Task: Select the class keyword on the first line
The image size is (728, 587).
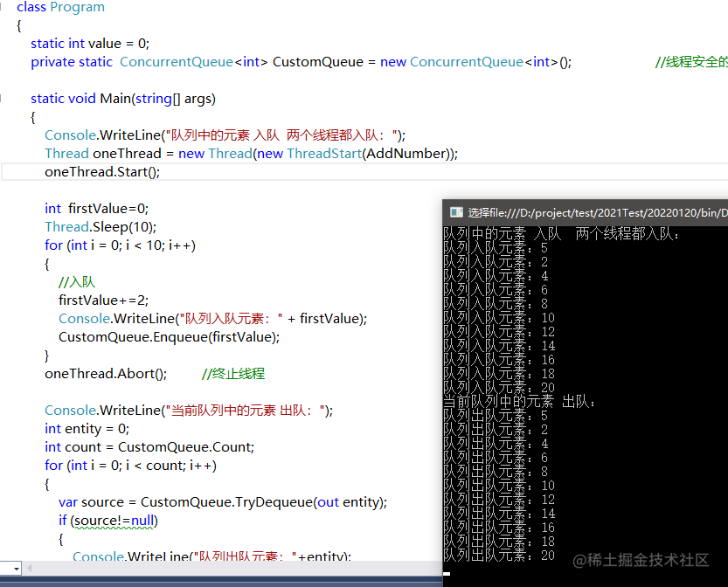Action: click(x=33, y=7)
